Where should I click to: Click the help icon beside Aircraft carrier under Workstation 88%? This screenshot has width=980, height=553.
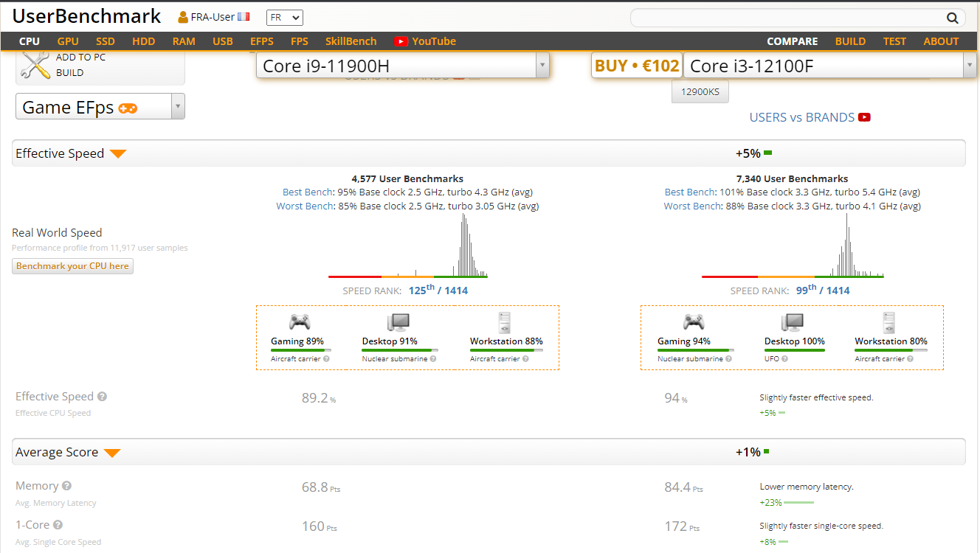(525, 359)
